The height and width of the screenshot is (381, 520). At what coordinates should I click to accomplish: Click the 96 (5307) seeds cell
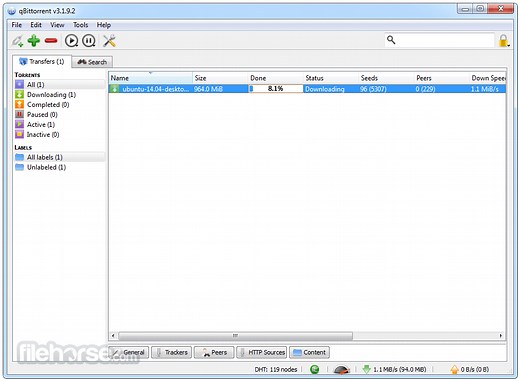coord(373,89)
